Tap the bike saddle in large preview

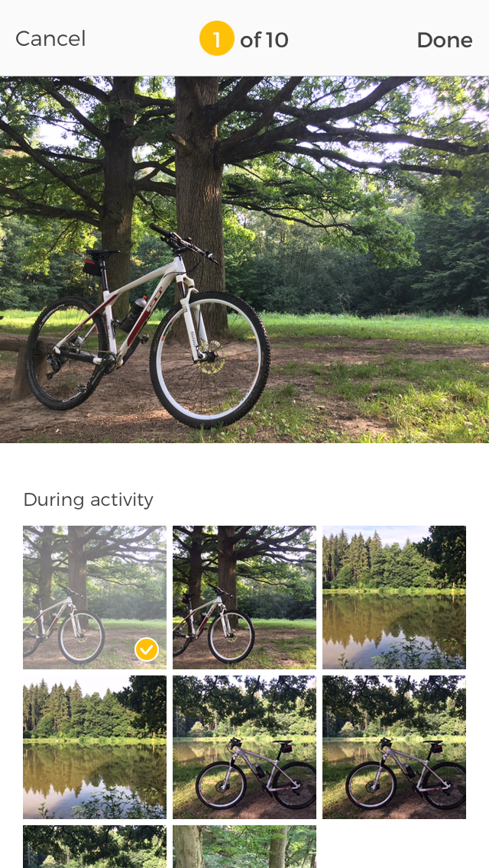tap(102, 254)
